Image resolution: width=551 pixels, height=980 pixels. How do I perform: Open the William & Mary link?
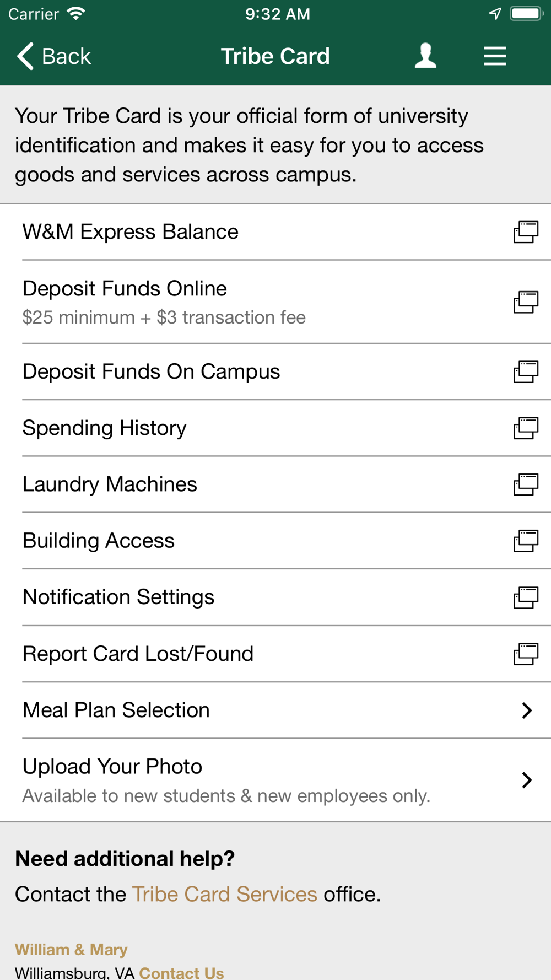[71, 949]
